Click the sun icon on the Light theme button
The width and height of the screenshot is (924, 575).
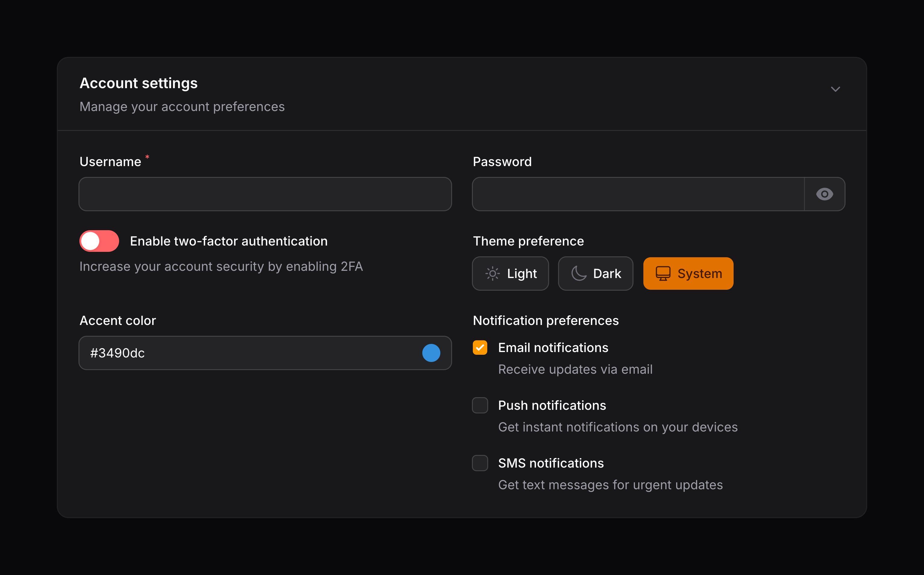492,274
